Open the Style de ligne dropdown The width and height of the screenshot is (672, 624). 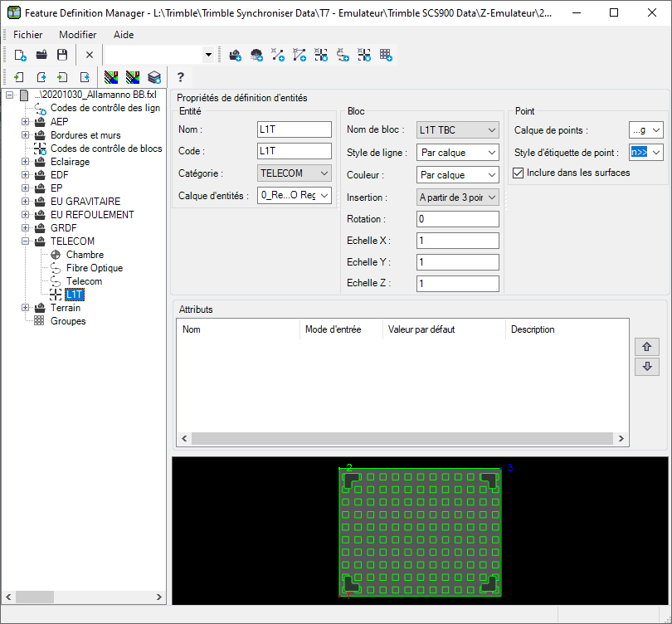[491, 152]
